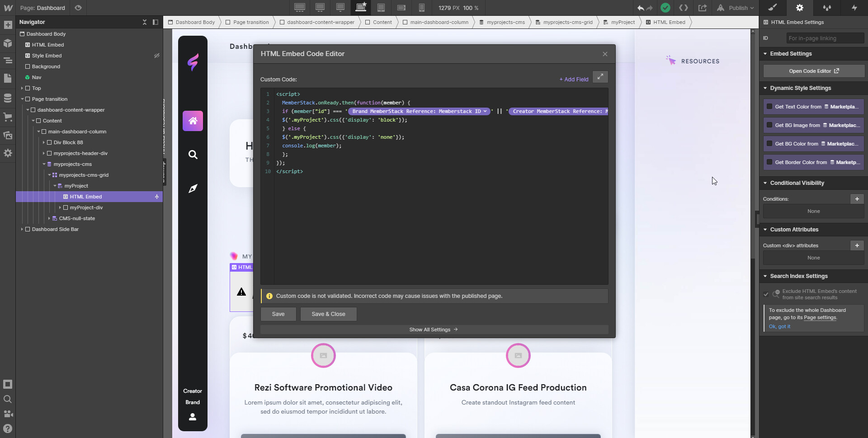868x438 pixels.
Task: Expand the Dashboard Side Bar node
Action: [22, 229]
